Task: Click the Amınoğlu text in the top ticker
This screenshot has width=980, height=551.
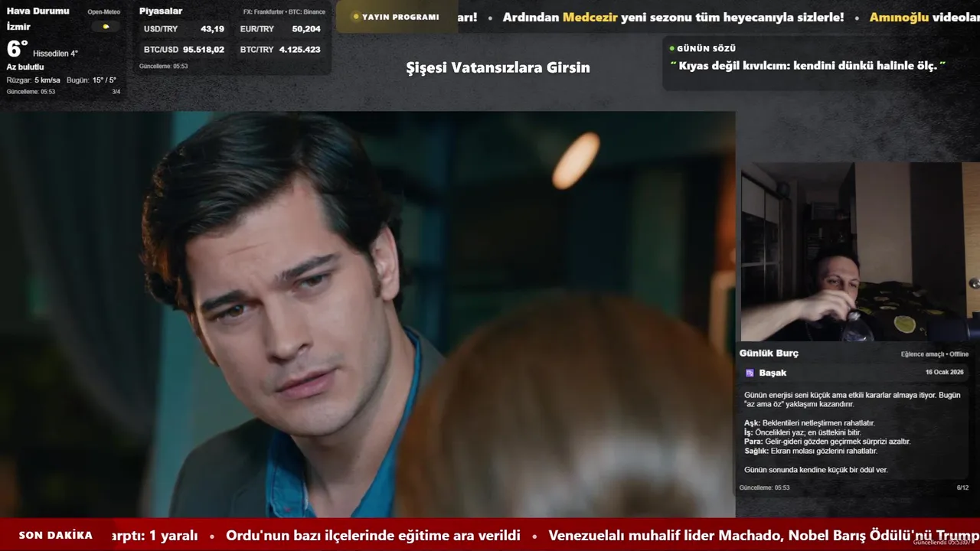Action: [x=899, y=17]
